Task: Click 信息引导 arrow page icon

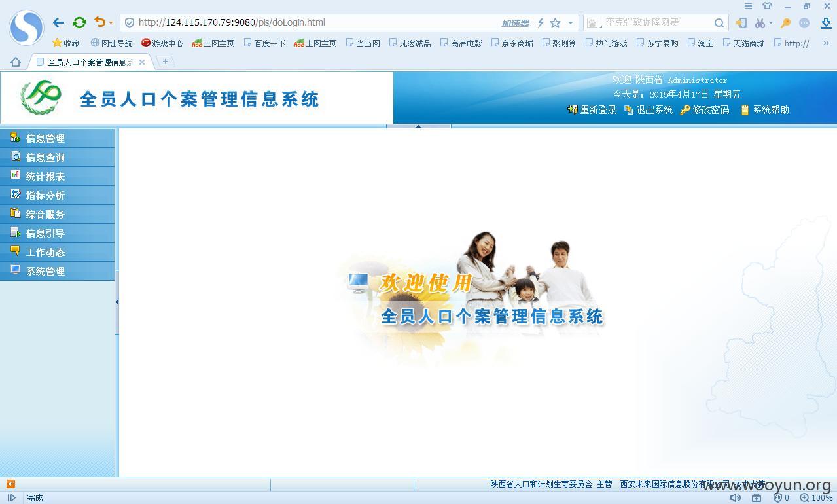Action: pyautogui.click(x=15, y=232)
